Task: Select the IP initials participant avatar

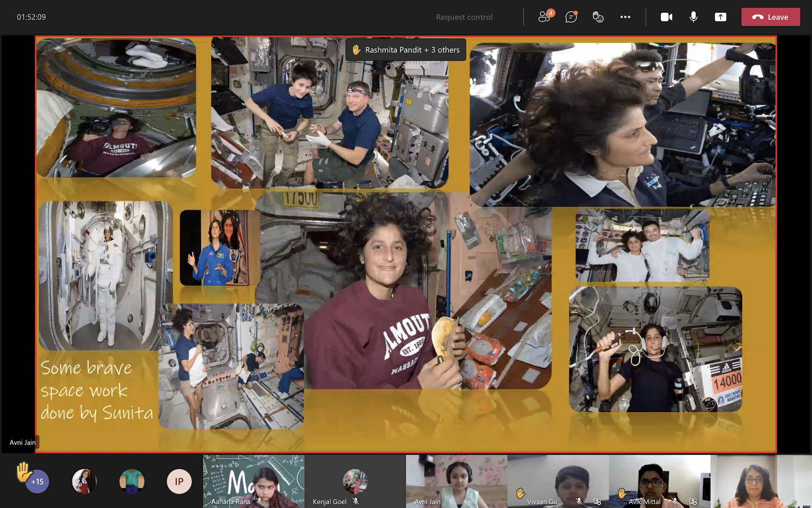Action: pos(179,481)
